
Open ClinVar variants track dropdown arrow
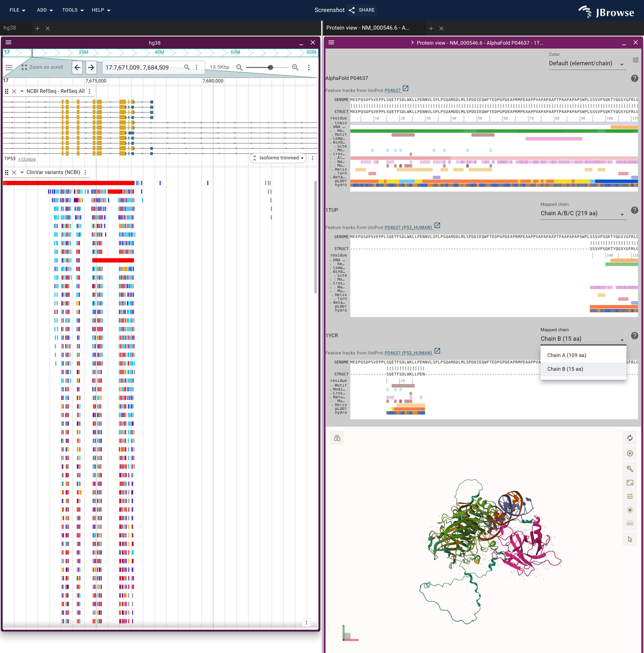[x=22, y=172]
